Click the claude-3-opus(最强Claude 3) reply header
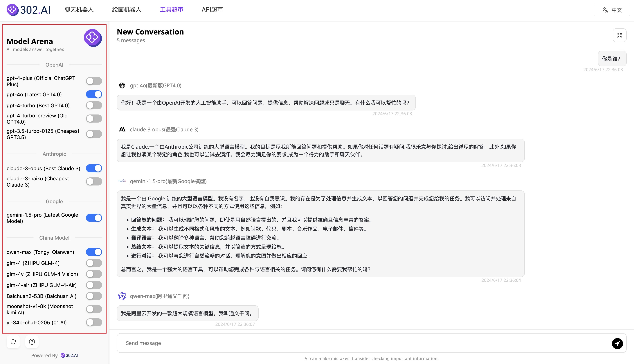Viewport: 634px width, 364px height. click(x=164, y=130)
